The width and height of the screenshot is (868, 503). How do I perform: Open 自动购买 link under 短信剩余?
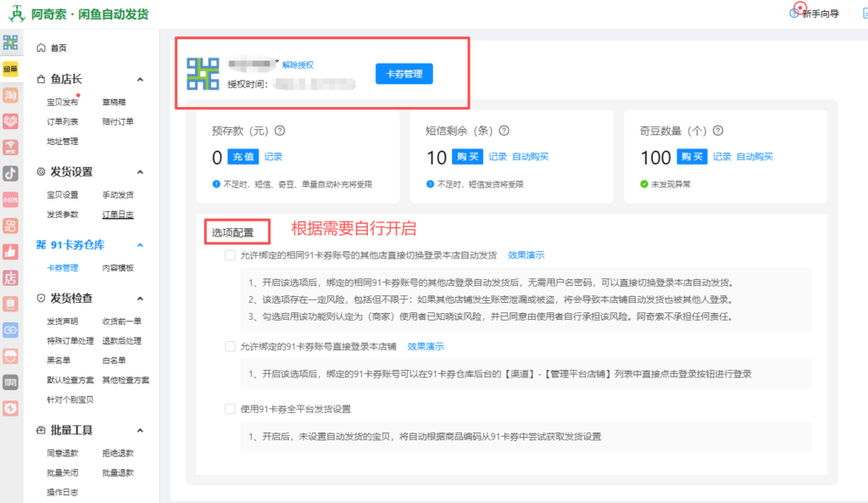click(531, 157)
